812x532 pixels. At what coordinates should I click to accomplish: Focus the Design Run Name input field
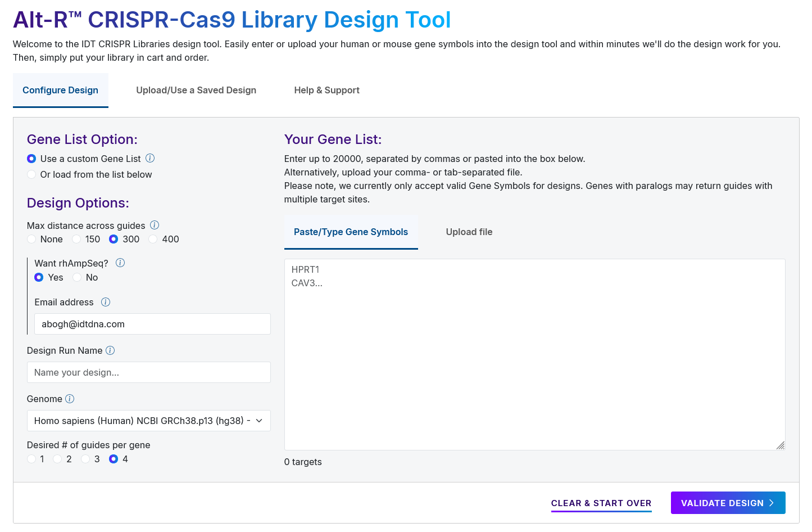[148, 373]
